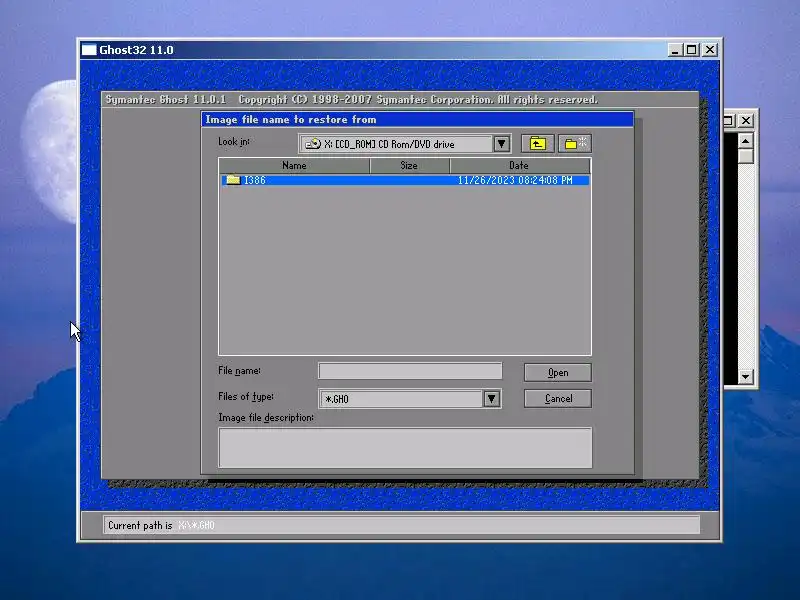Close the background window behind Ghost32
The width and height of the screenshot is (800, 600).
746,121
